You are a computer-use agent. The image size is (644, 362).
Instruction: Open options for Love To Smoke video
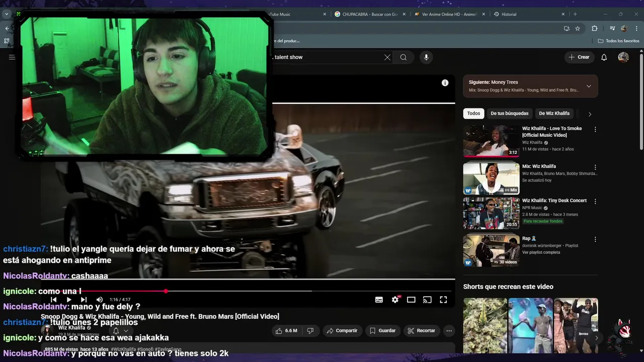[x=595, y=130]
